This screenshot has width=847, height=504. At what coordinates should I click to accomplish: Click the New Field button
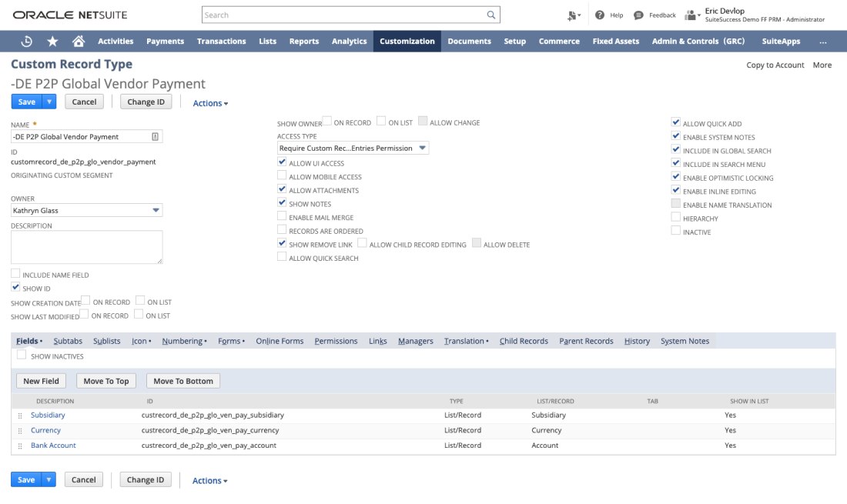(x=41, y=381)
